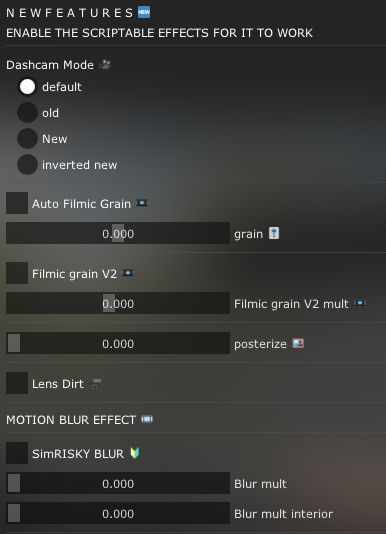
Task: Click the Blur mult interior slider
Action: click(118, 513)
